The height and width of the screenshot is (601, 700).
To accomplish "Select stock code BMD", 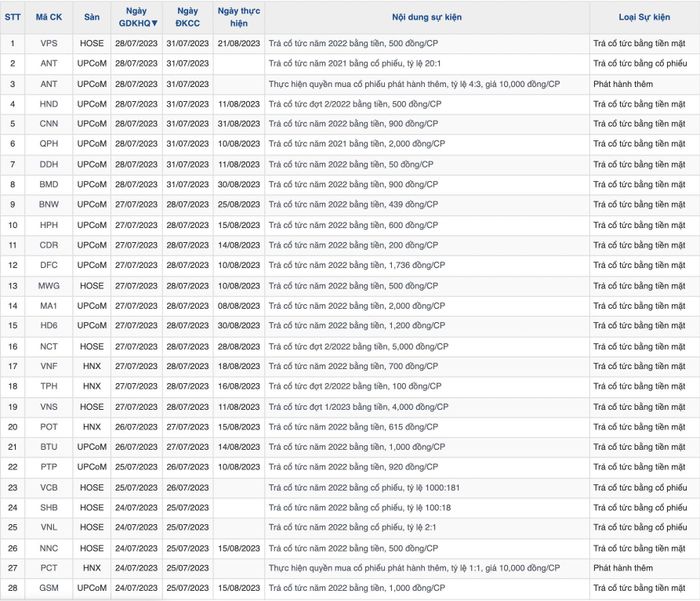I will click(x=49, y=184).
